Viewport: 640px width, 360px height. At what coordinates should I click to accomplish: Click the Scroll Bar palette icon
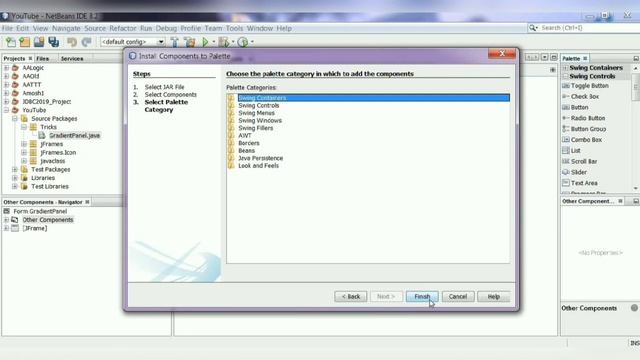[566, 161]
